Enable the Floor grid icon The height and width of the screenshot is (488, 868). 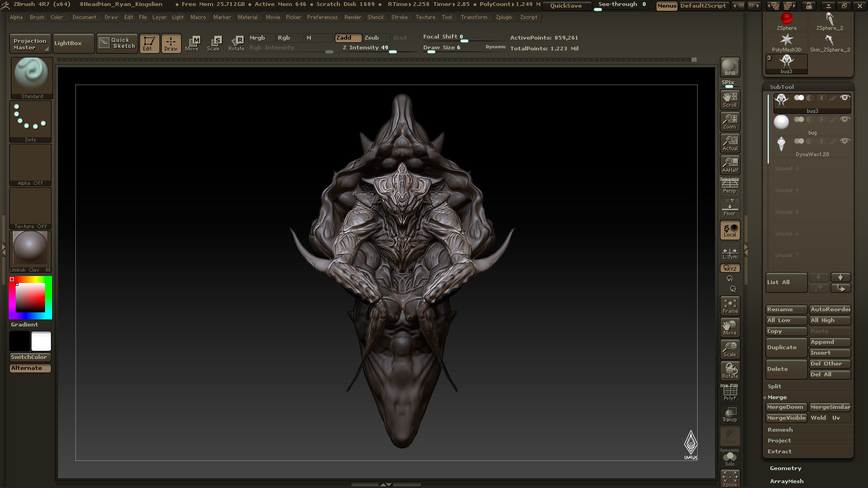pos(730,208)
